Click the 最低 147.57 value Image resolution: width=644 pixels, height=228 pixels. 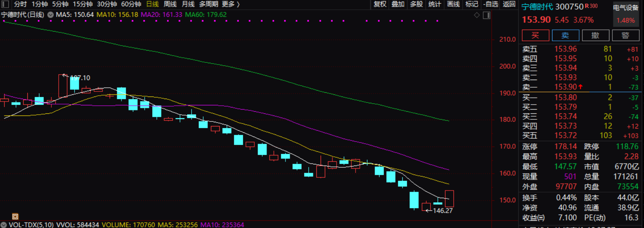coord(566,167)
